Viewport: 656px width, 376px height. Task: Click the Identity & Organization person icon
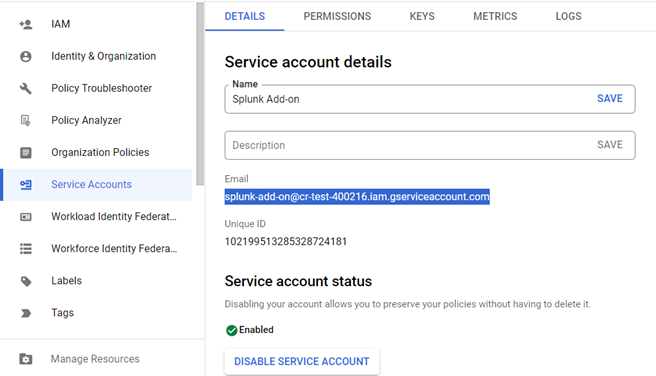[x=26, y=56]
